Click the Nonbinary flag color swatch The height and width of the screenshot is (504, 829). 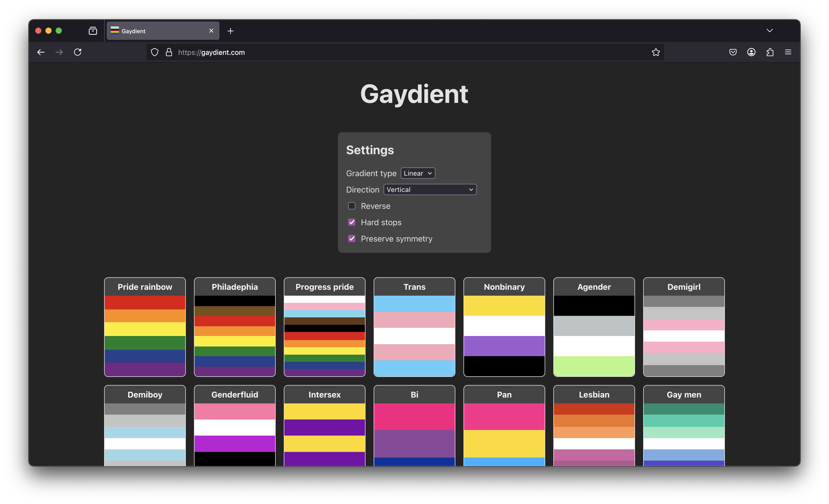tap(504, 335)
